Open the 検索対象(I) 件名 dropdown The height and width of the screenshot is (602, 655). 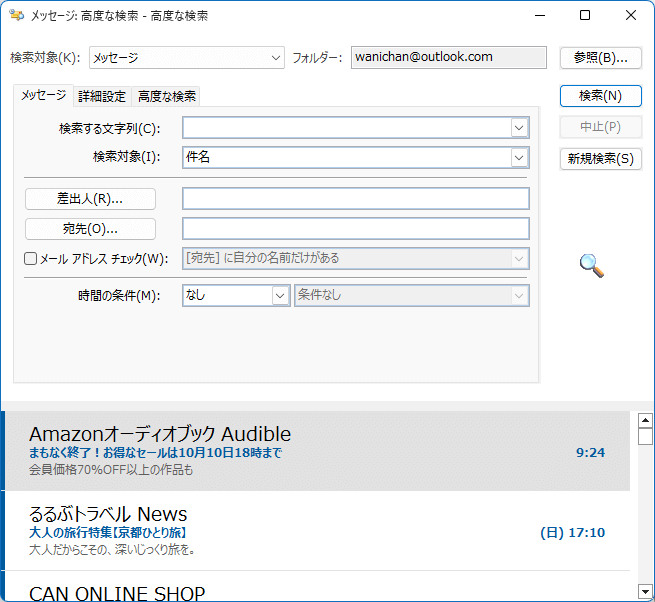[356, 157]
